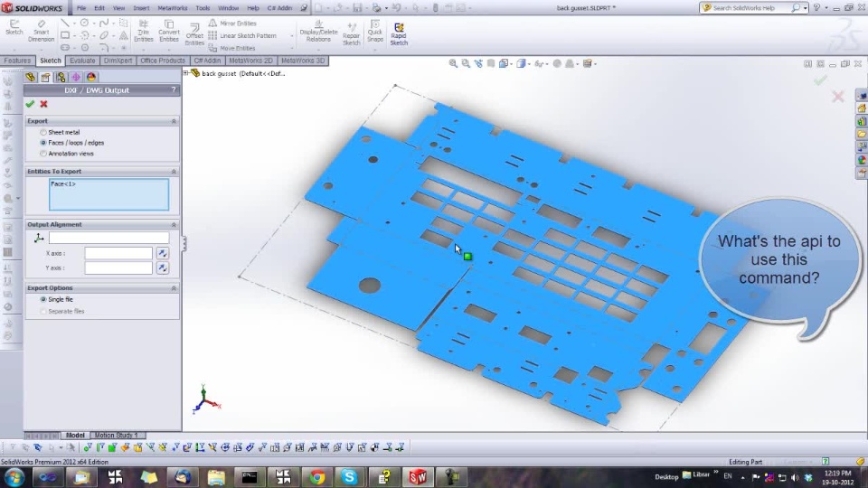This screenshot has height=488, width=868.
Task: Switch to the Features tab
Action: 17,61
